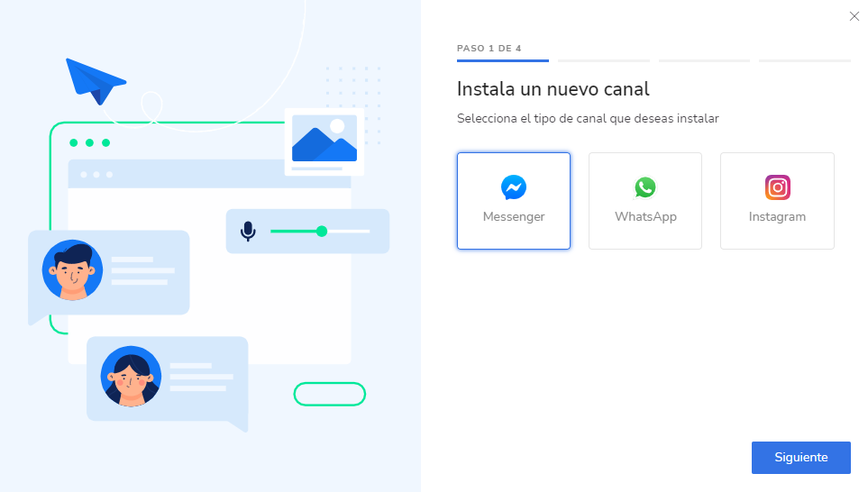Close the channel install dialog
Viewport: 868px width, 492px height.
point(854,16)
